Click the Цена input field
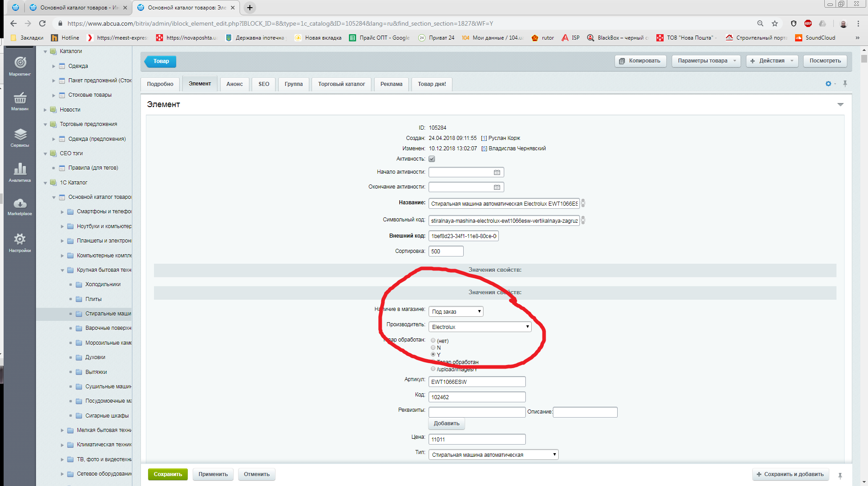 point(477,439)
